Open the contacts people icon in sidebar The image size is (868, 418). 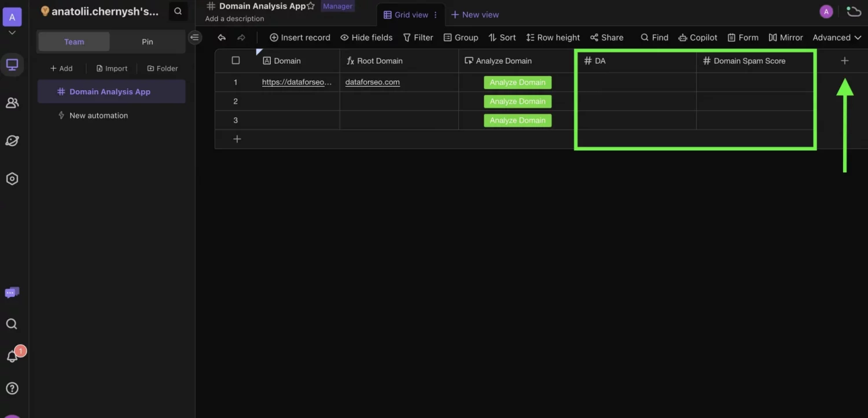[12, 103]
